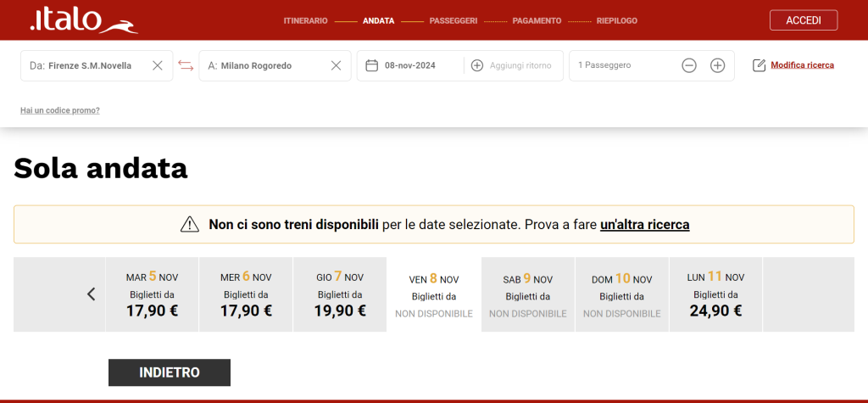The width and height of the screenshot is (868, 403).
Task: Select SAB 9 NOV date tab
Action: pos(527,294)
